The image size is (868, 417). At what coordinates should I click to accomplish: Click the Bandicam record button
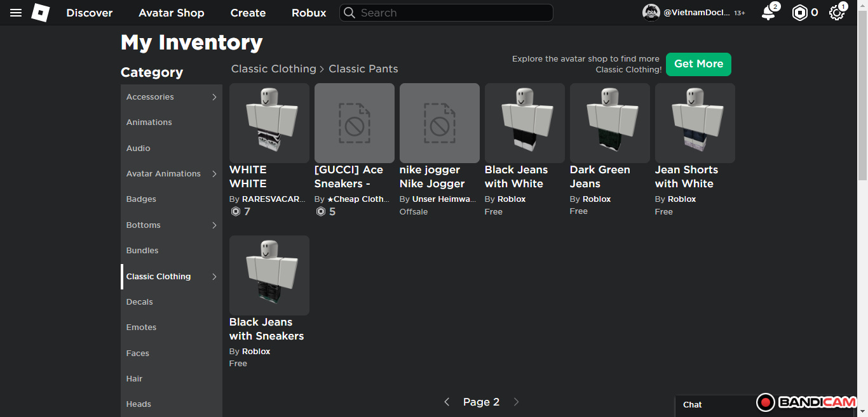pos(766,402)
